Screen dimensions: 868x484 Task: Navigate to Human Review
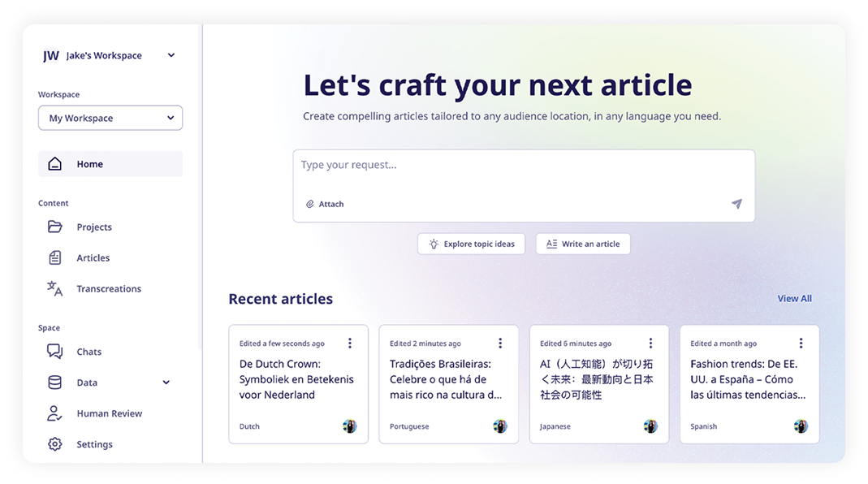pos(109,413)
